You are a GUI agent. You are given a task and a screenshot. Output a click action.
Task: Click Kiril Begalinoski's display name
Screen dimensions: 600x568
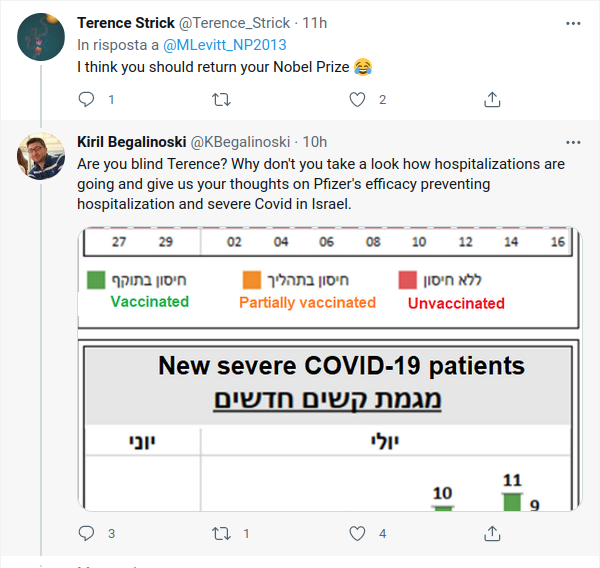[131, 142]
